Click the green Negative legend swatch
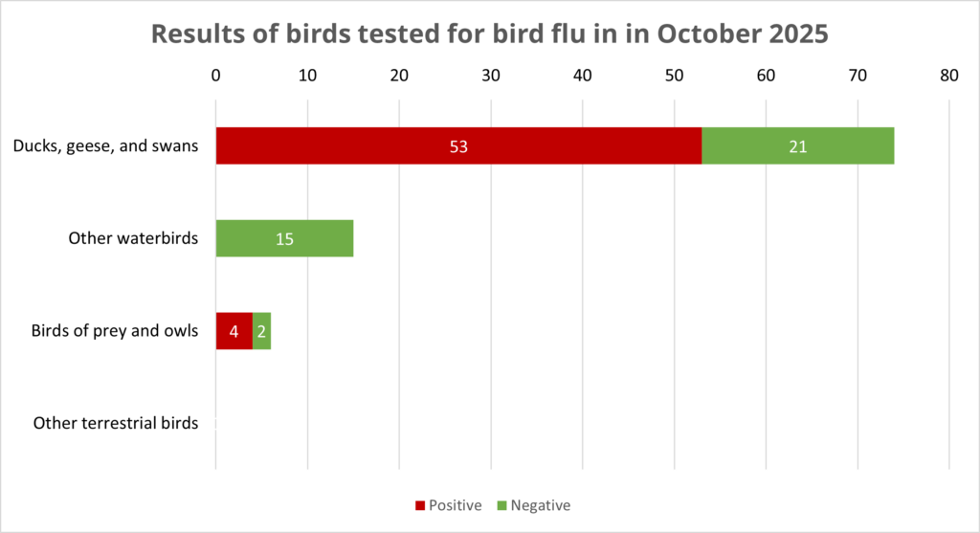 501,505
